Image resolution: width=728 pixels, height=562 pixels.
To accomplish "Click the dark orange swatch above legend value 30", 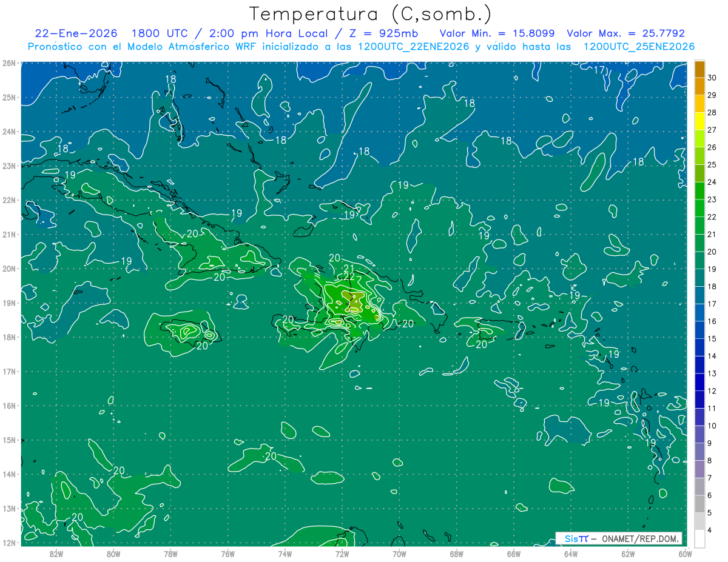I will tap(699, 69).
